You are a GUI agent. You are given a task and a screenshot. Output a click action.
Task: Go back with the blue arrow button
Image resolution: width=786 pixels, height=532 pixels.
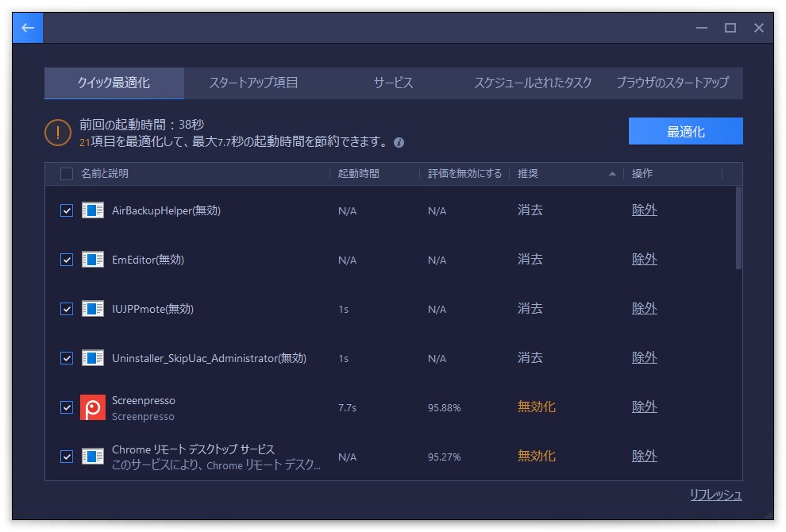click(28, 28)
